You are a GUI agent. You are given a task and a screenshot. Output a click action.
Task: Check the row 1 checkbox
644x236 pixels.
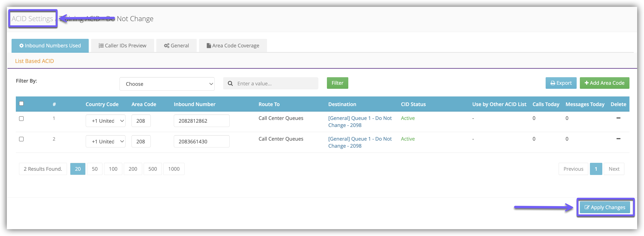coord(22,118)
